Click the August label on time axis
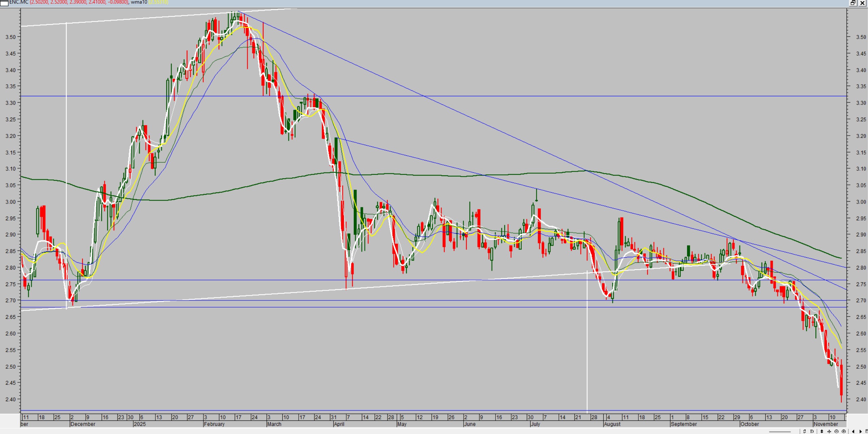Viewport: 868px width, 434px height. (612, 424)
